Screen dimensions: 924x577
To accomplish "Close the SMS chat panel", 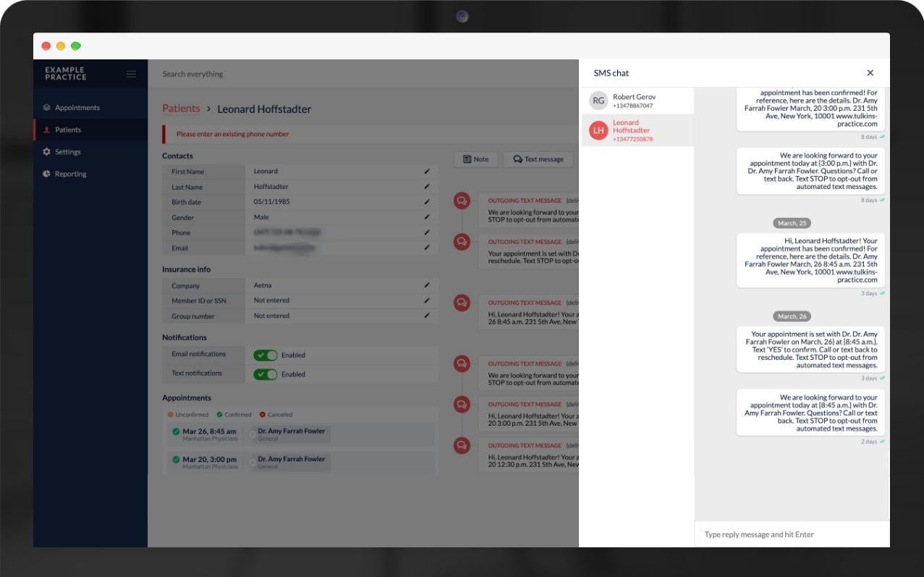I will click(870, 73).
